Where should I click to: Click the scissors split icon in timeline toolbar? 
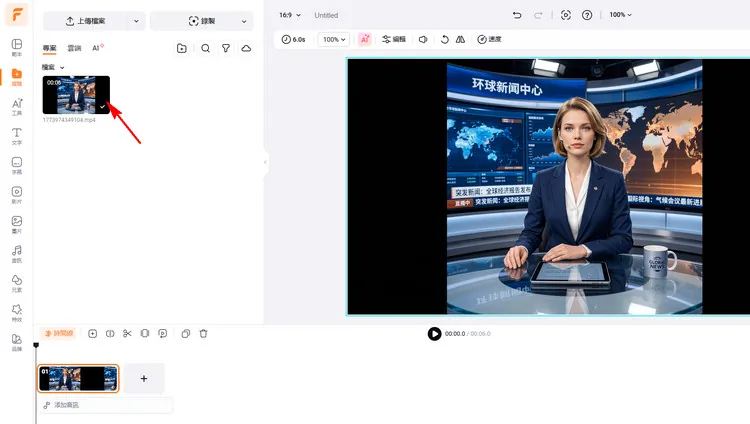tap(127, 333)
